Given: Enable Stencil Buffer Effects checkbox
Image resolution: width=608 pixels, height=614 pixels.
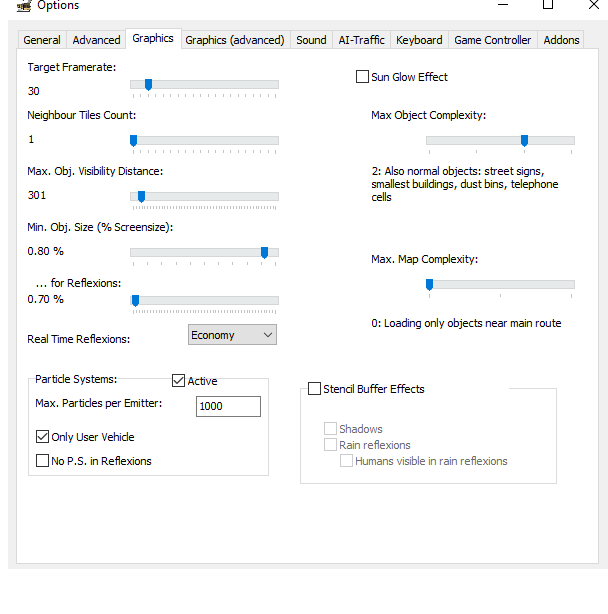Looking at the screenshot, I should point(315,389).
